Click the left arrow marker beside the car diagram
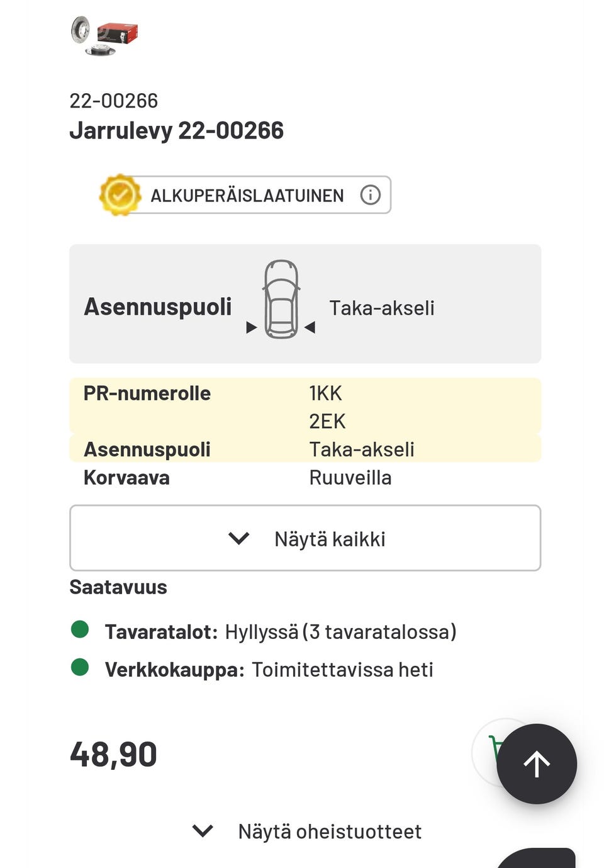 pos(251,327)
